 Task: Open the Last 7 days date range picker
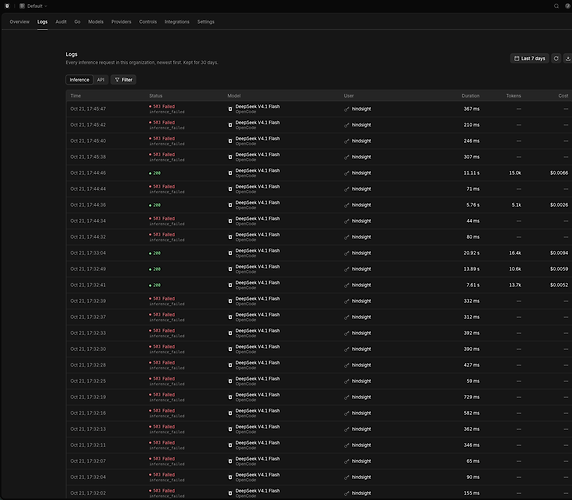pyautogui.click(x=529, y=58)
